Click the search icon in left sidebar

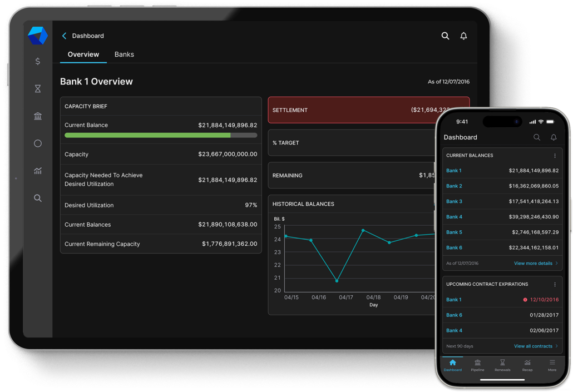[38, 198]
